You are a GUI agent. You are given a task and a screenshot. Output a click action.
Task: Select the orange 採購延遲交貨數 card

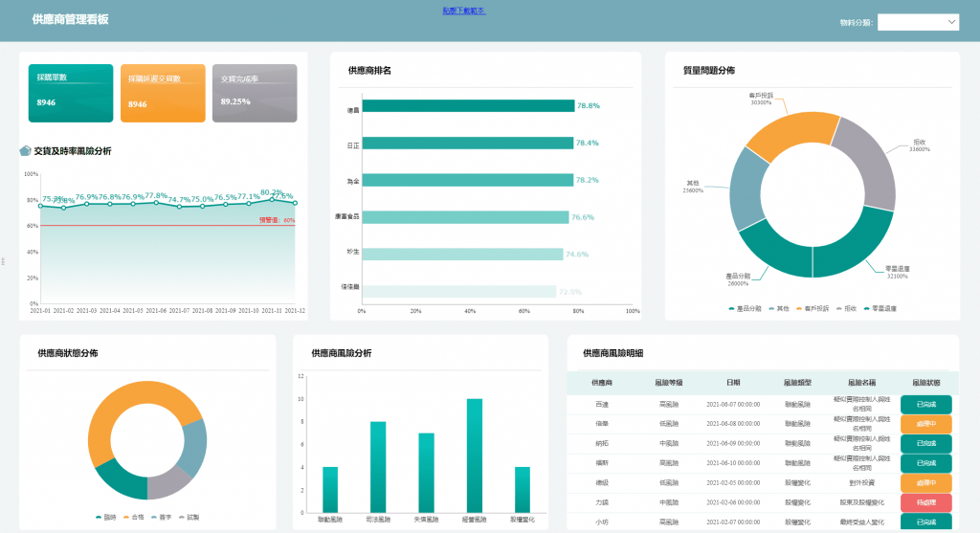coord(163,93)
